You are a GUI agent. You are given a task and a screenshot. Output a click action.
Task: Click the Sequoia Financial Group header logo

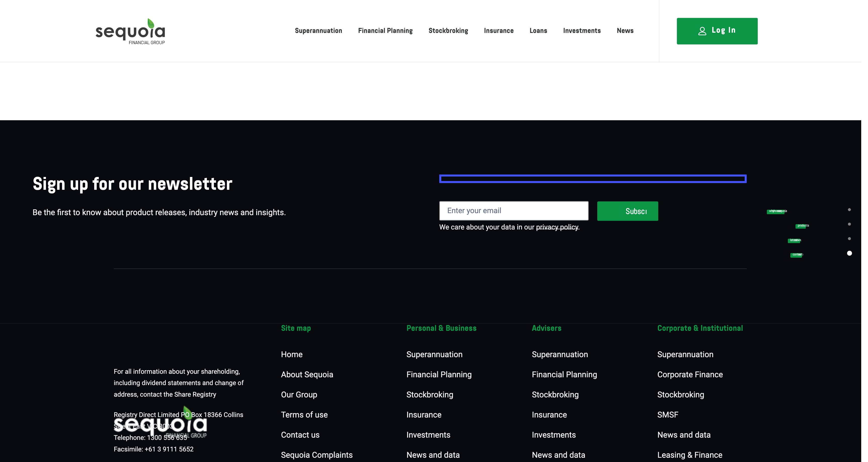pyautogui.click(x=130, y=31)
